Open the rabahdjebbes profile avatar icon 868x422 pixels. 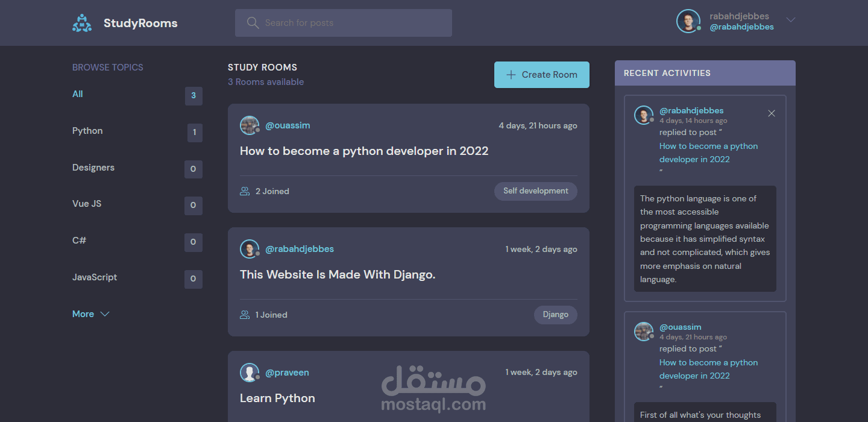688,20
